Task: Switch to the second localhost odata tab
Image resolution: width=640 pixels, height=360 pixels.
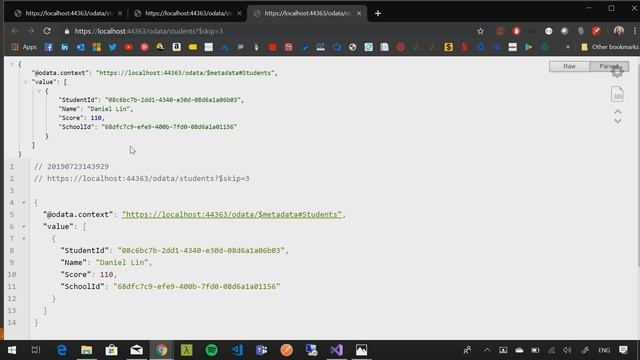Action: (x=188, y=13)
